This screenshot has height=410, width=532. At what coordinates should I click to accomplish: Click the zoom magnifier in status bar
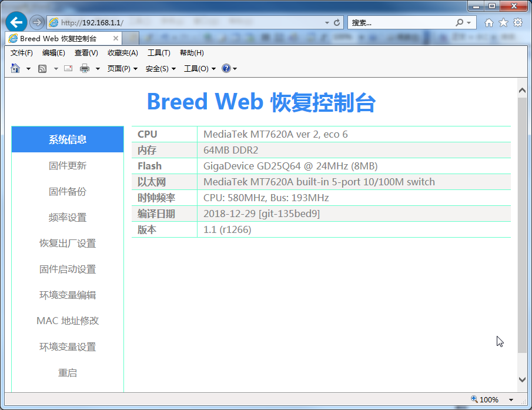tap(474, 399)
